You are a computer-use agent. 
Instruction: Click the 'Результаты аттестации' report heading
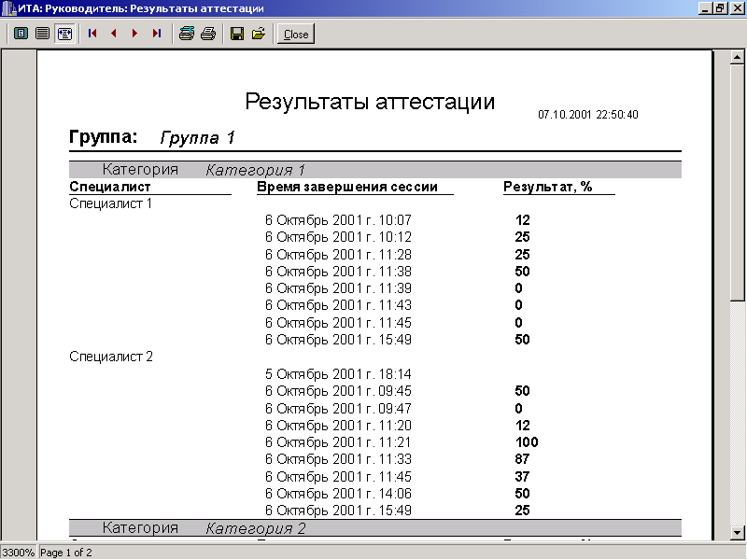pyautogui.click(x=369, y=102)
